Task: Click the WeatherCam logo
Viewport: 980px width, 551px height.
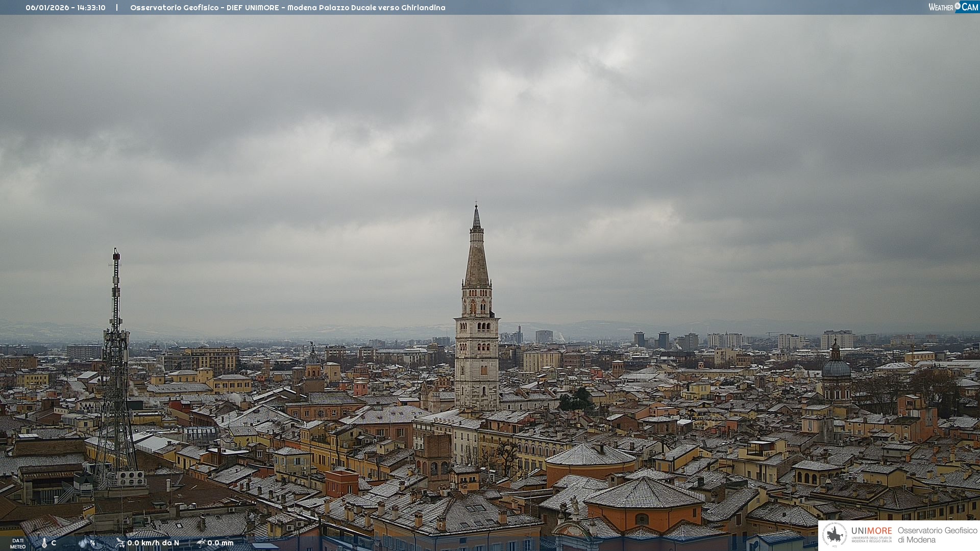Action: click(x=953, y=7)
